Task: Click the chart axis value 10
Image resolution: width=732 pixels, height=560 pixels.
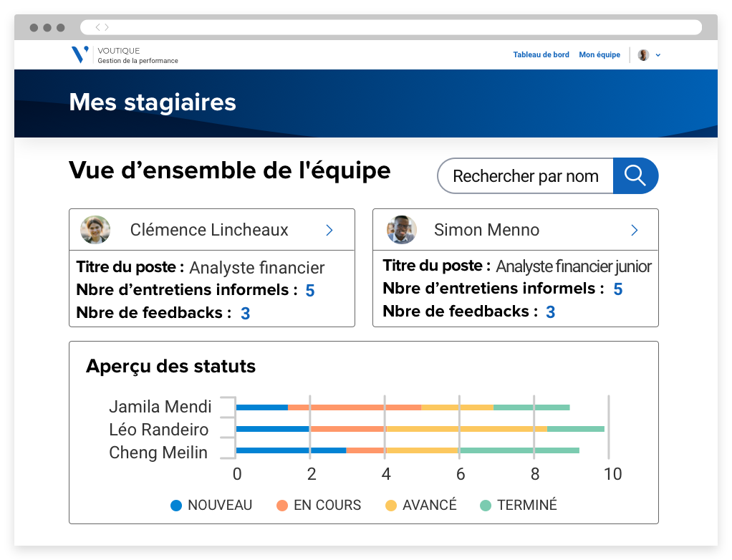Action: click(x=612, y=474)
